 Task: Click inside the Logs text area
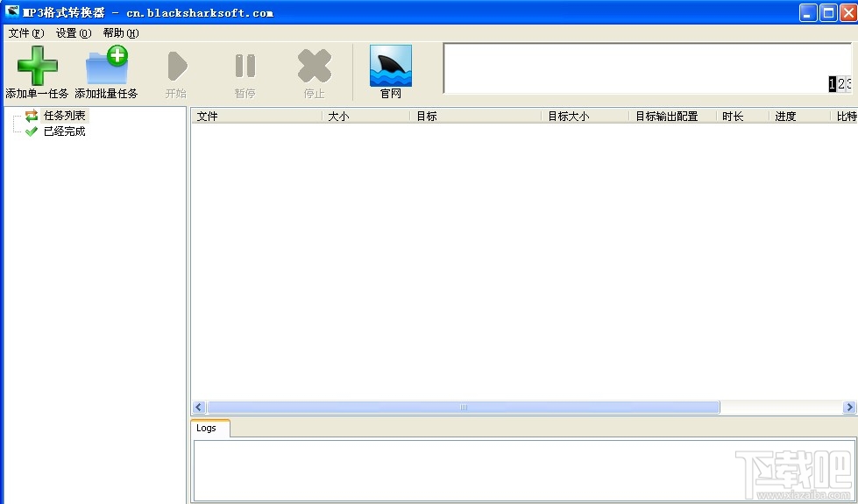[x=524, y=470]
